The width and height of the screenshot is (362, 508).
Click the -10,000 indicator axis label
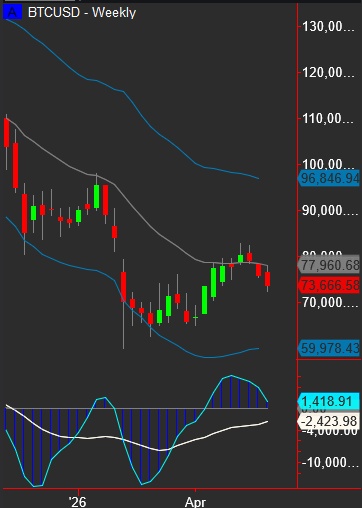[x=330, y=463]
